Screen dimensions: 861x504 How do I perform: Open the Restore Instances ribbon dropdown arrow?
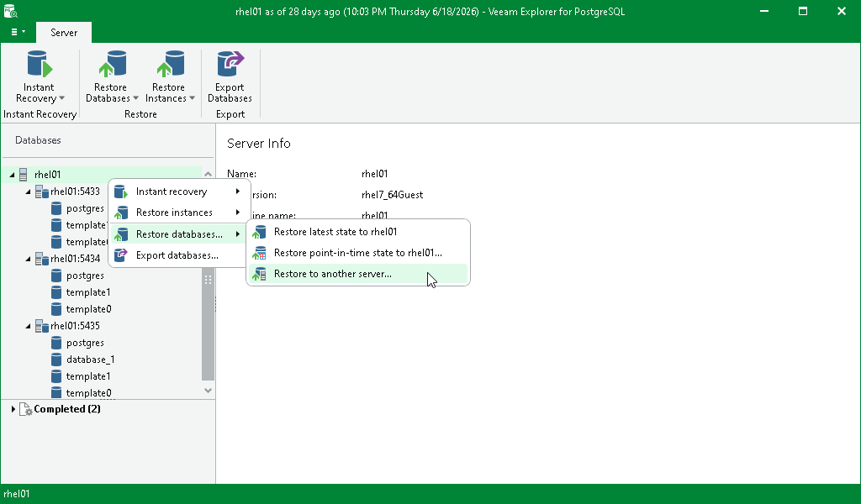193,99
